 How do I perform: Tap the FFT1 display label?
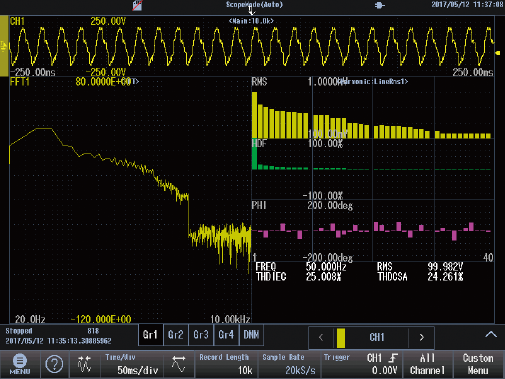point(20,82)
